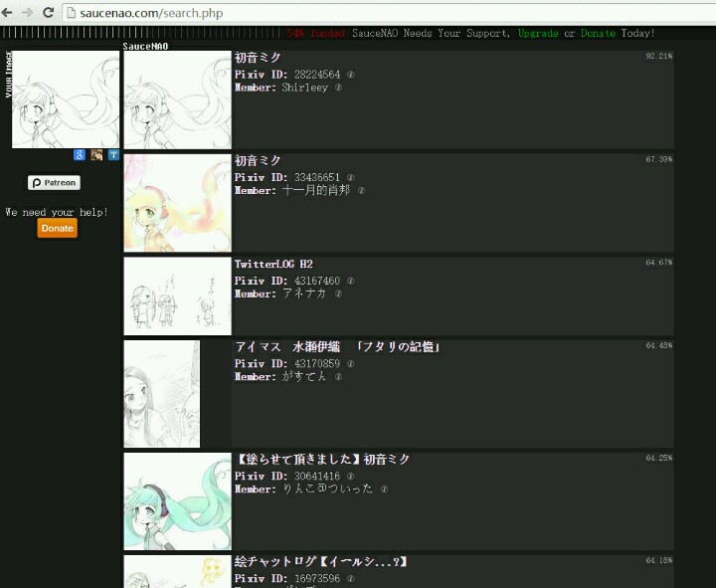Reload the page with the browser refresh button

(48, 12)
